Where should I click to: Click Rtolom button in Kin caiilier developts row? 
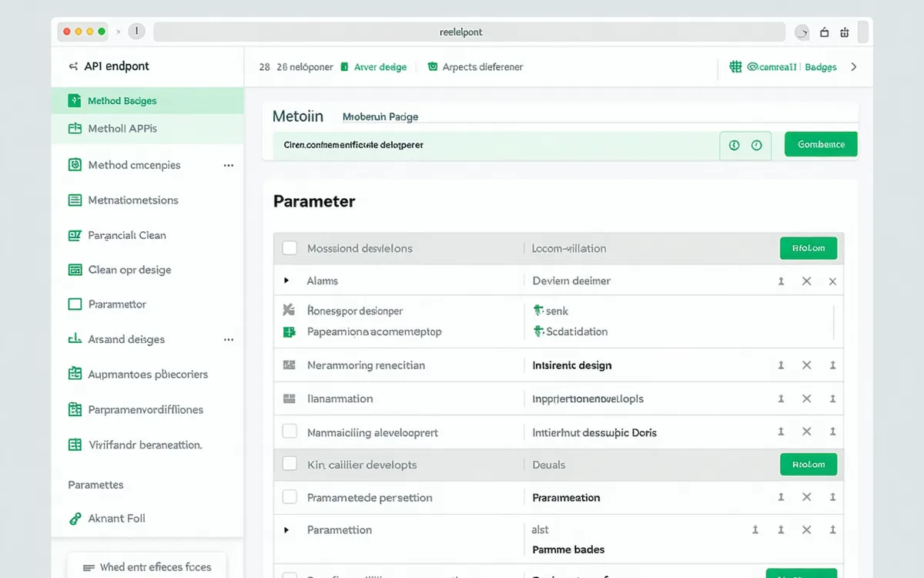pos(808,464)
